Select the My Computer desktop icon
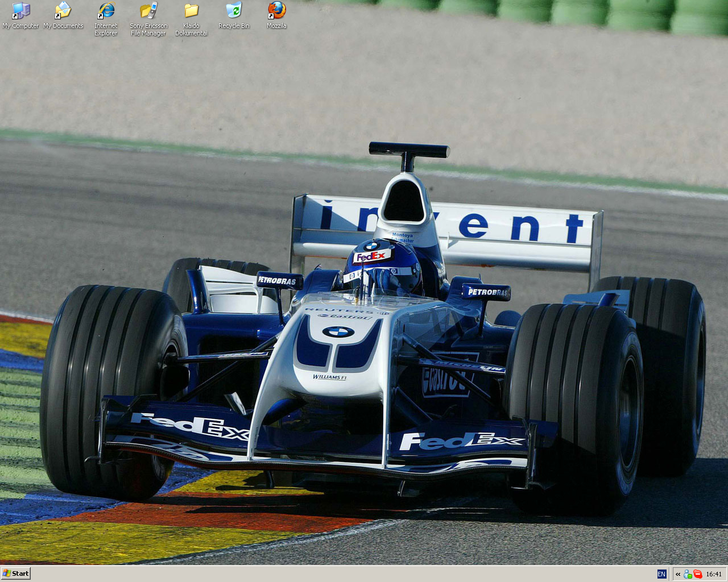This screenshot has width=728, height=582. (20, 16)
